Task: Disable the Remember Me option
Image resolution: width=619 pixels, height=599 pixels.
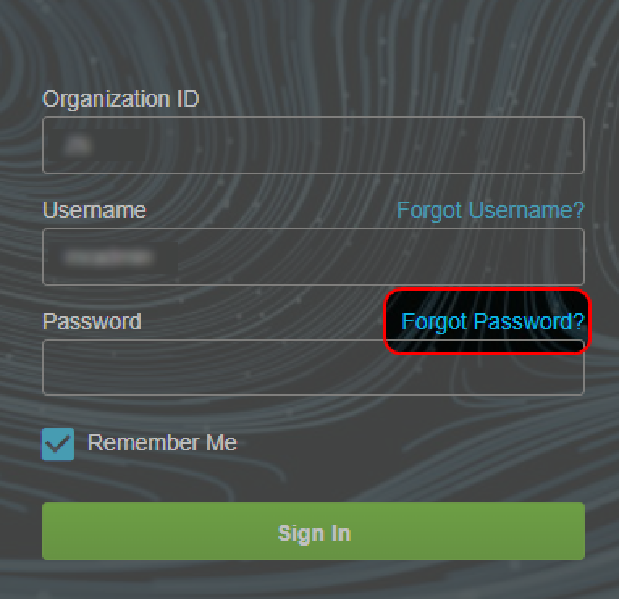Action: (x=58, y=444)
